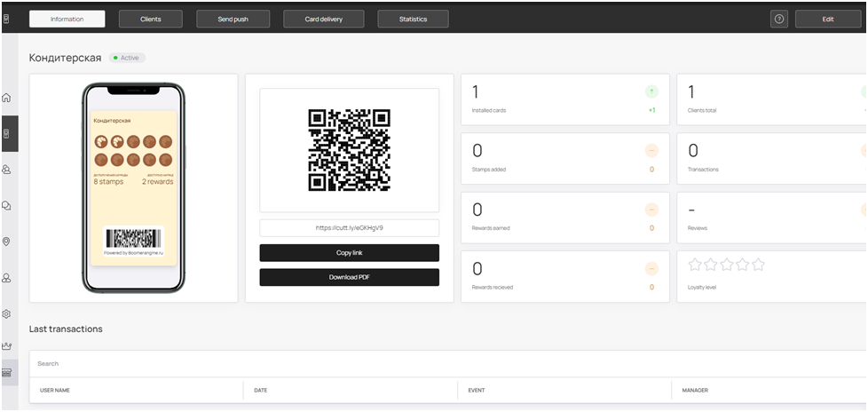Image resolution: width=868 pixels, height=412 pixels.
Task: Click the third Loyalty level star
Action: pyautogui.click(x=726, y=265)
